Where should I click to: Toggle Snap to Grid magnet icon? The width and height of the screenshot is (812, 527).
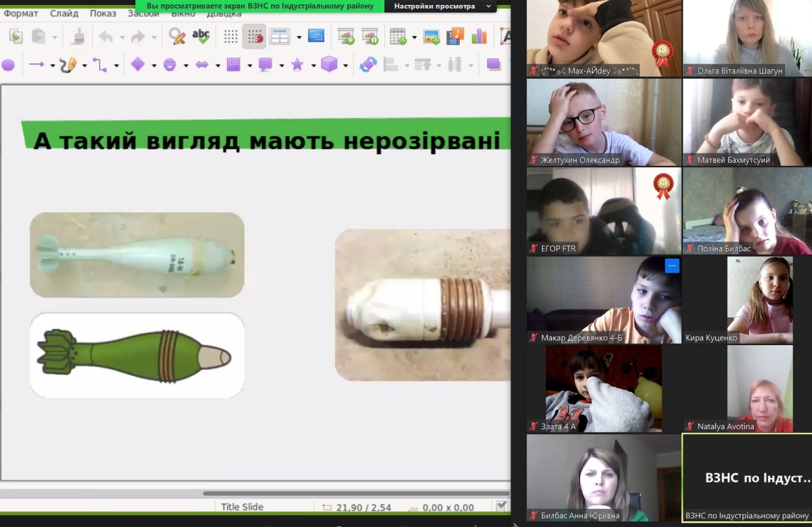pos(254,37)
